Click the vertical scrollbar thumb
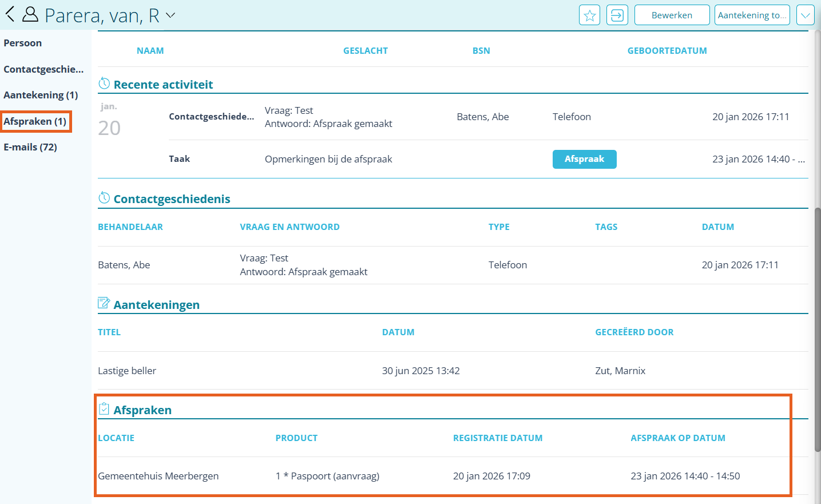821x504 pixels. (818, 329)
